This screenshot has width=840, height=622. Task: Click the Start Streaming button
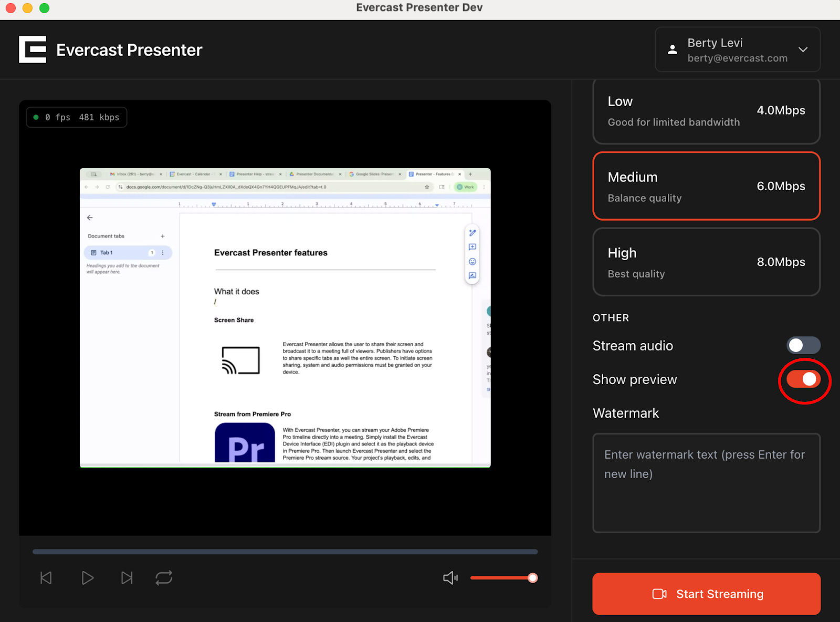coord(706,594)
